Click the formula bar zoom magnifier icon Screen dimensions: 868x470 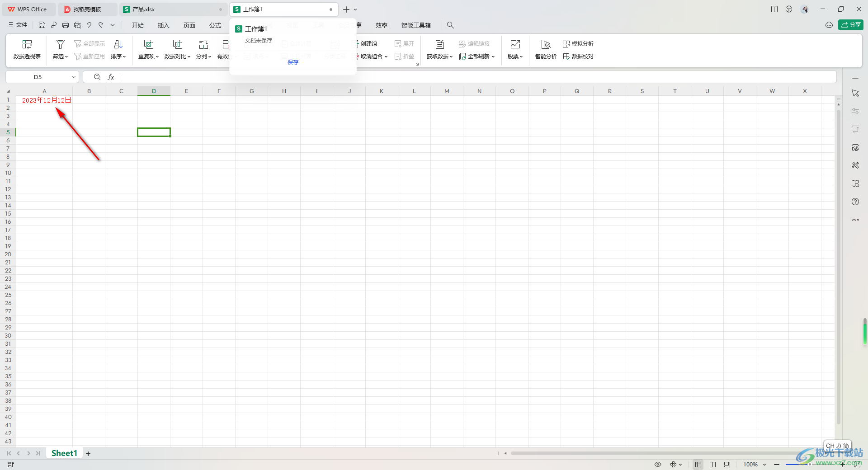97,77
